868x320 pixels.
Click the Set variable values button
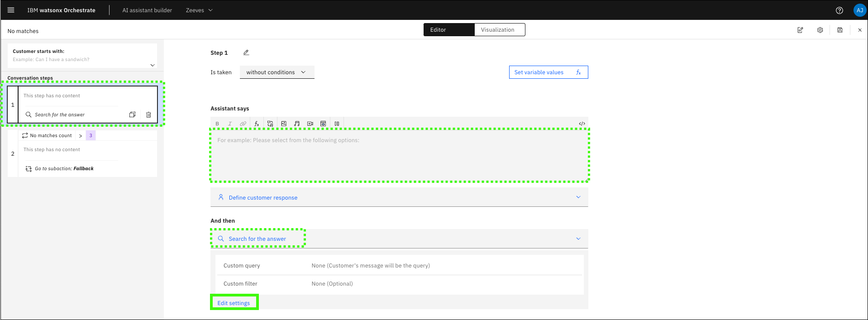548,72
